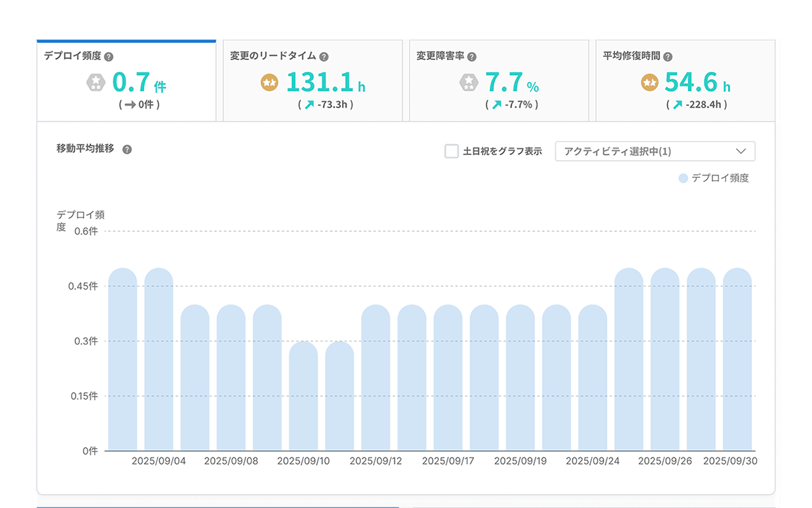
Task: Click the silver badge beside 7.7%
Action: [x=469, y=82]
